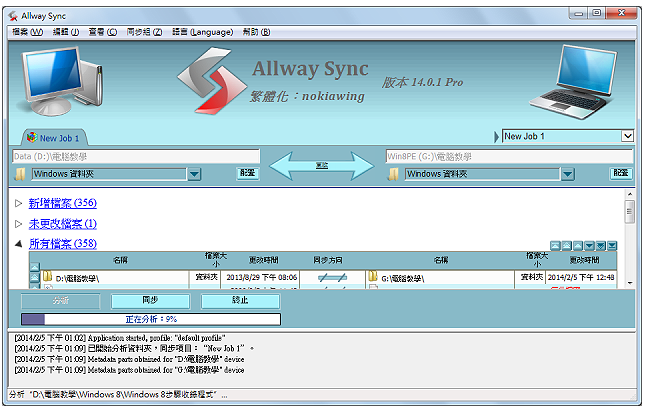Click the New Job 1 tab icon
The height and width of the screenshot is (406, 645).
(x=32, y=137)
